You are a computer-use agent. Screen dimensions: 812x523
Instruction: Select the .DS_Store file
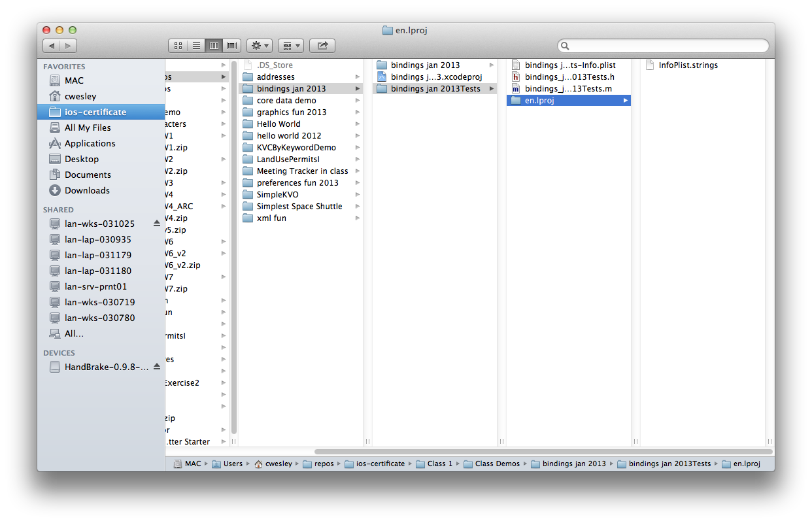(301, 65)
